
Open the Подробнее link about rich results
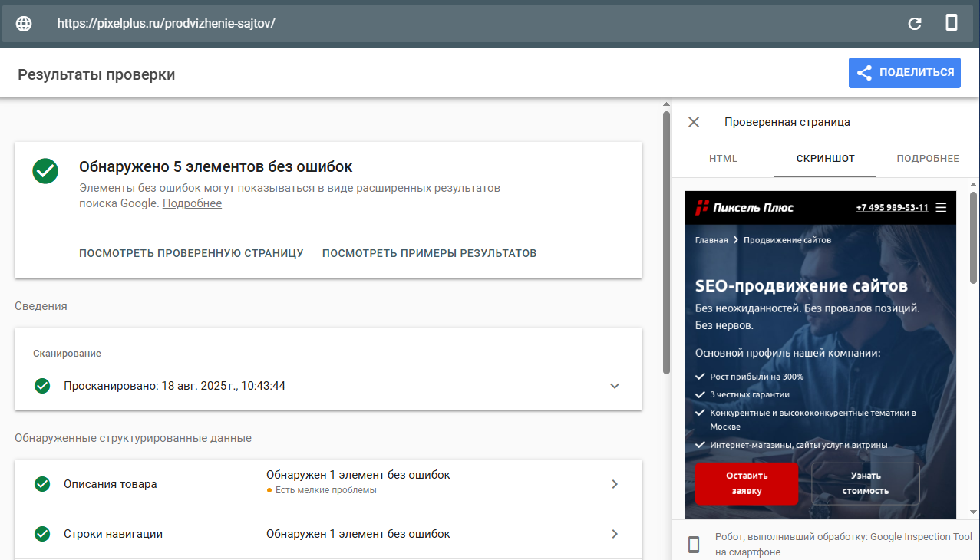point(192,203)
